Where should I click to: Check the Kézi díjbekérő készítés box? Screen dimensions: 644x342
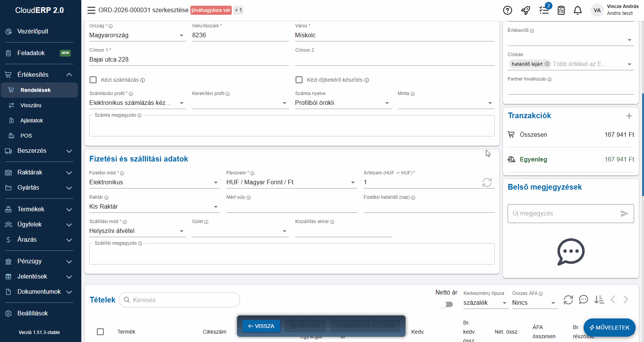pyautogui.click(x=299, y=80)
